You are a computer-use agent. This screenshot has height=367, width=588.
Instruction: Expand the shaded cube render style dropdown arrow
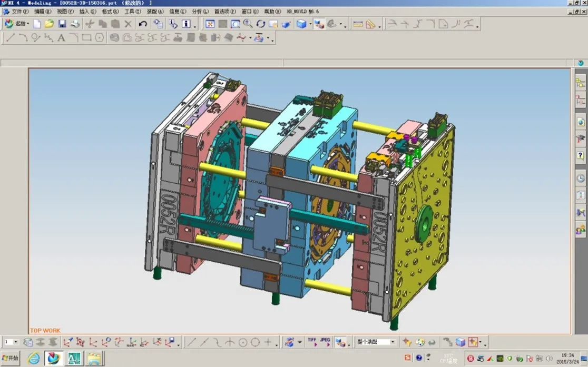coord(310,24)
